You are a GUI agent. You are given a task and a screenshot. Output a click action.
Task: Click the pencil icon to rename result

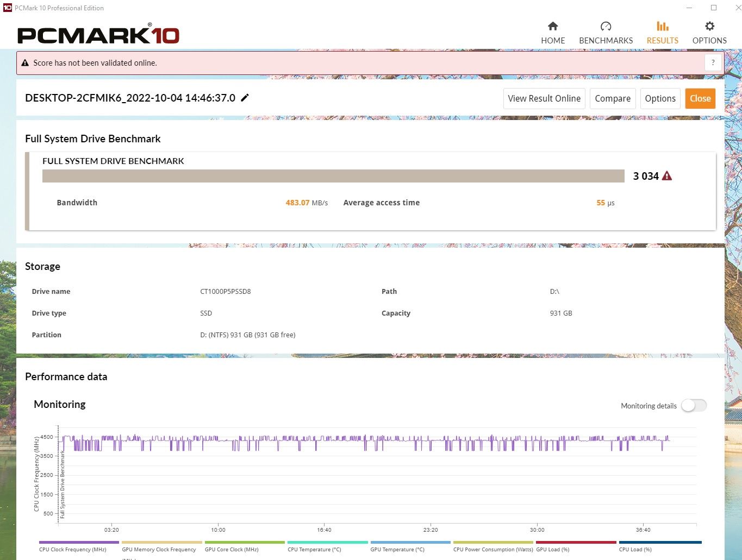[x=245, y=98]
